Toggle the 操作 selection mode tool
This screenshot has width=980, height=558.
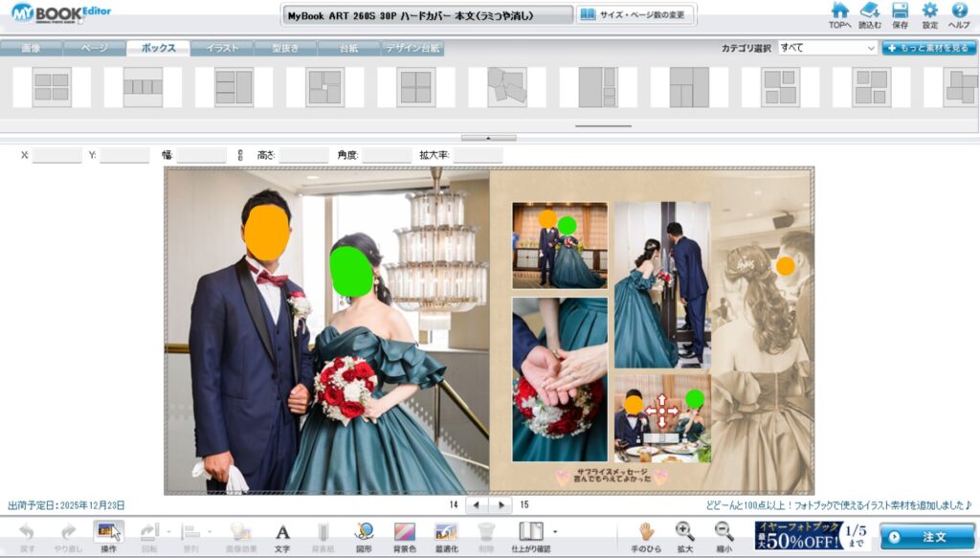108,537
